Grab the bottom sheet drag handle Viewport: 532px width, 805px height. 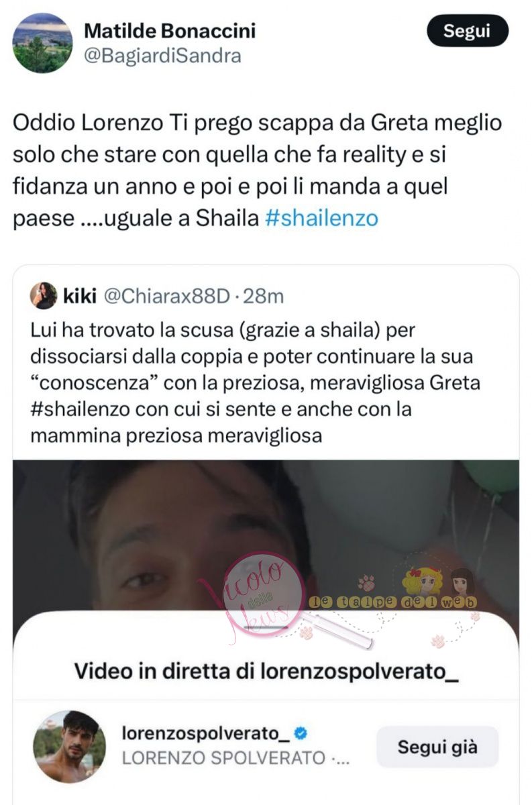(266, 627)
